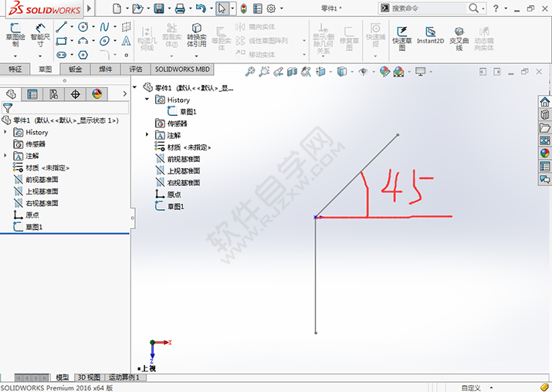Select the Straight Slot tool
552x392 pixels.
tap(62, 55)
